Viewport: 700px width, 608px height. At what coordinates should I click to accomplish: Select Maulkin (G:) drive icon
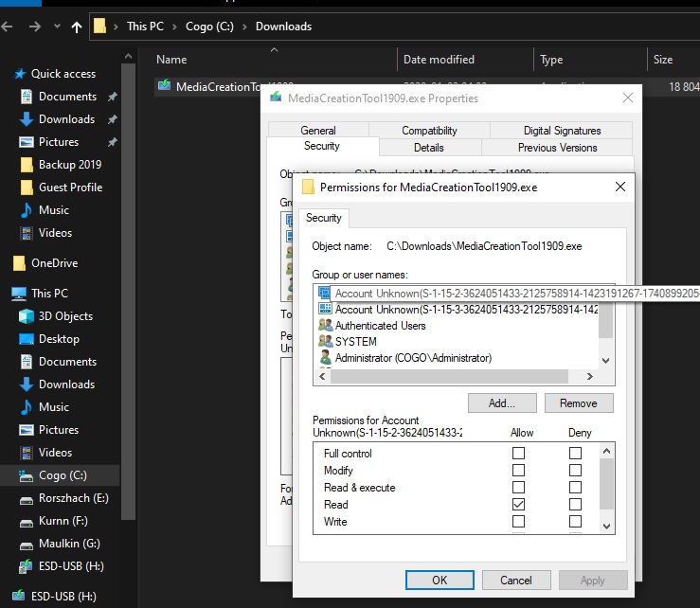(27, 545)
